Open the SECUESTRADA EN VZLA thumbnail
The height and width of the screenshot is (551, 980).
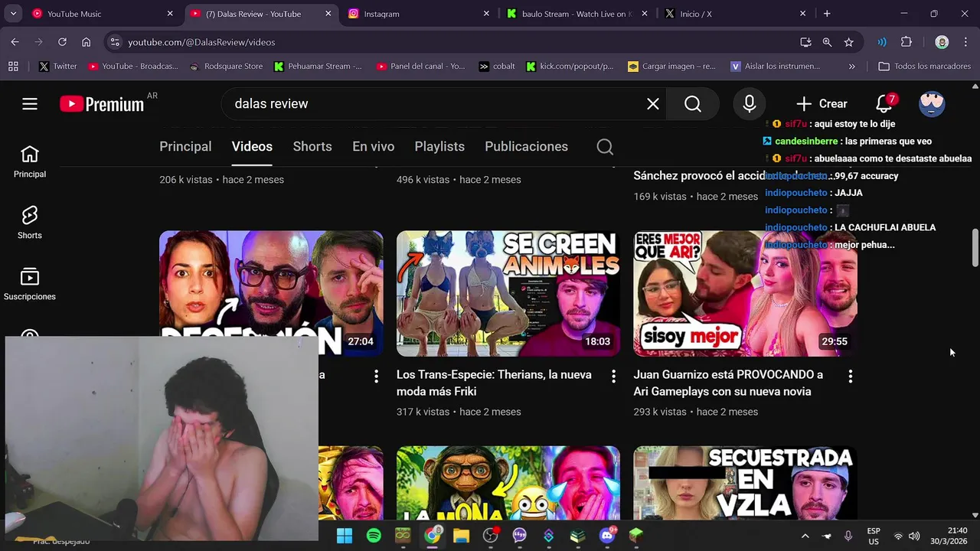point(745,483)
